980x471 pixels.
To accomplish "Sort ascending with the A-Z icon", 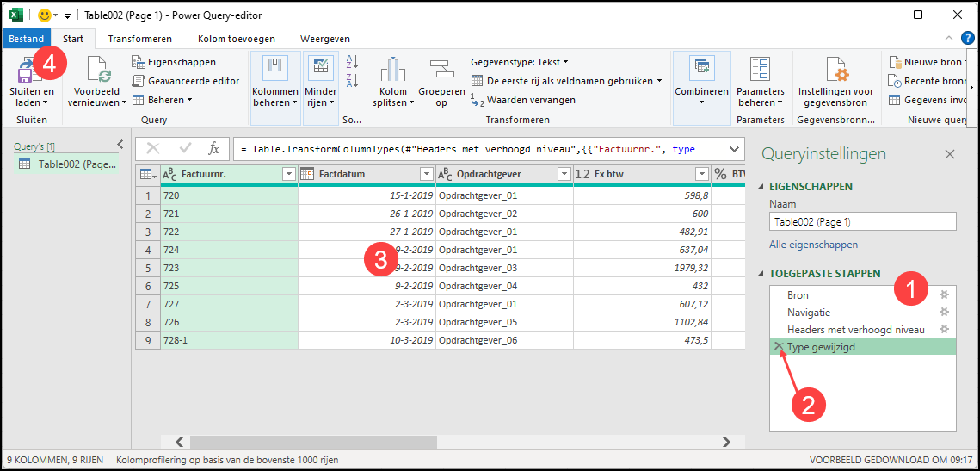I will pos(353,61).
